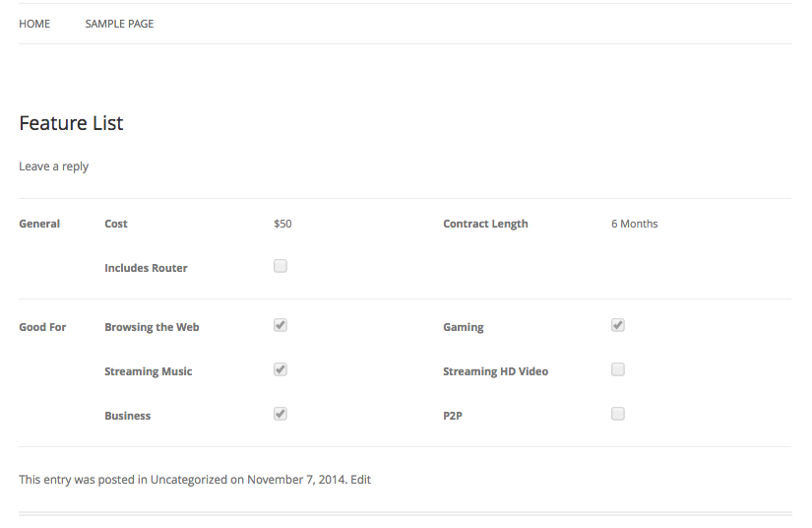The image size is (812, 528).
Task: Toggle the P2P checkbox
Action: point(618,414)
